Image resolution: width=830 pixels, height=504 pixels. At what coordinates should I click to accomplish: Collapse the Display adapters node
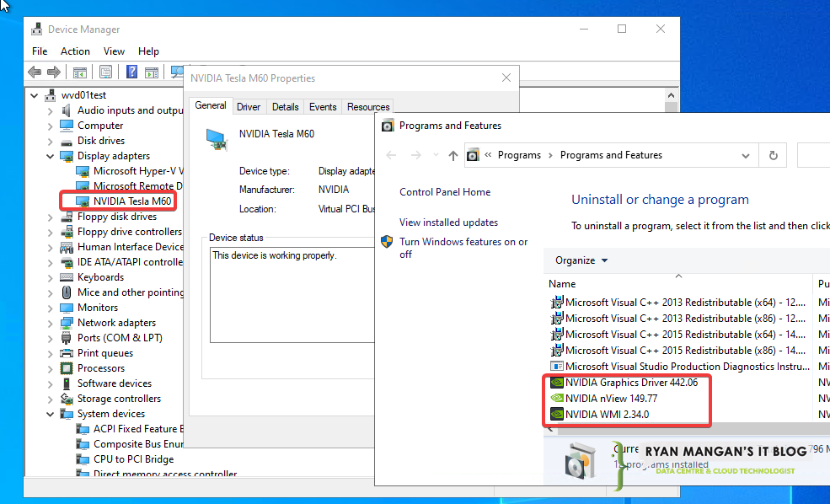pyautogui.click(x=51, y=156)
